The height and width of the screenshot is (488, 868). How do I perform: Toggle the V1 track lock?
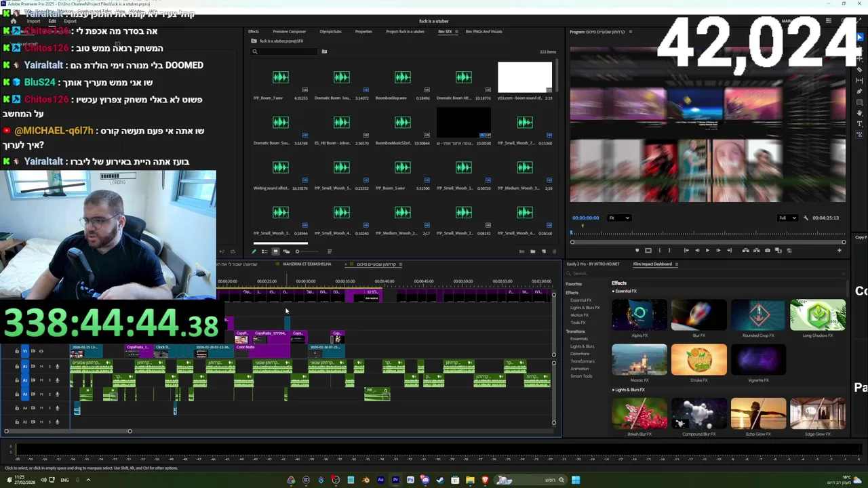click(17, 351)
